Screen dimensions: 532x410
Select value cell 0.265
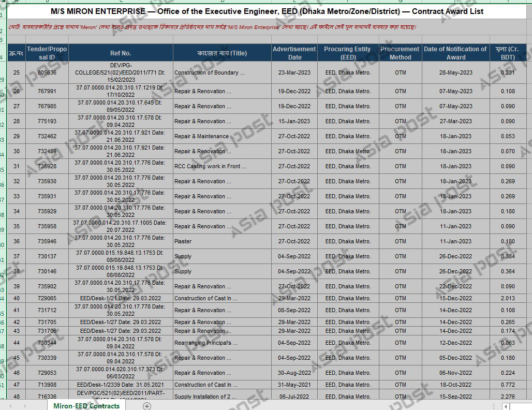pyautogui.click(x=508, y=322)
